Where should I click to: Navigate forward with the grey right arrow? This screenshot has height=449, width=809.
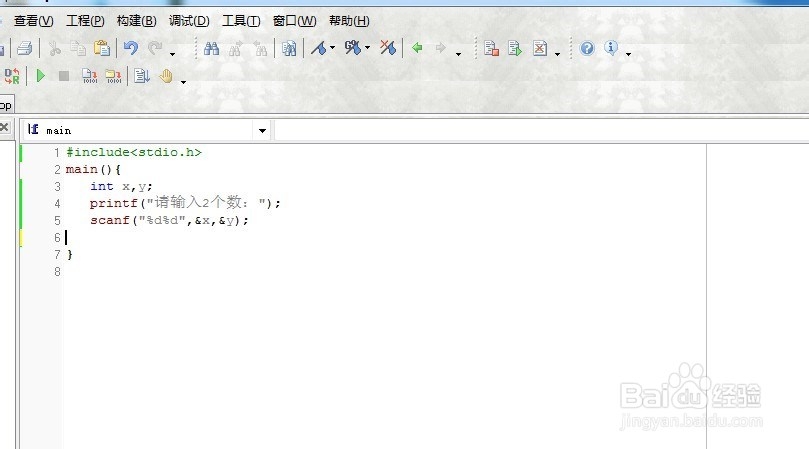(x=441, y=48)
